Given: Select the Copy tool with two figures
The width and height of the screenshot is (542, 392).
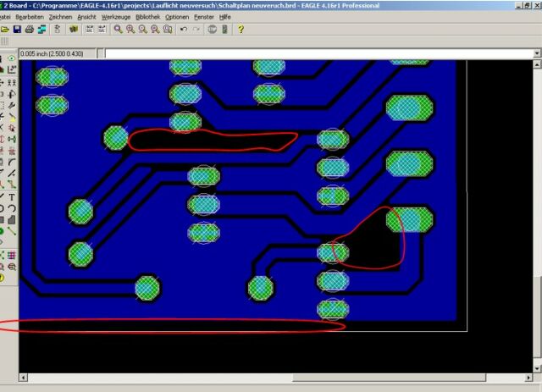Looking at the screenshot, I should click(12, 82).
